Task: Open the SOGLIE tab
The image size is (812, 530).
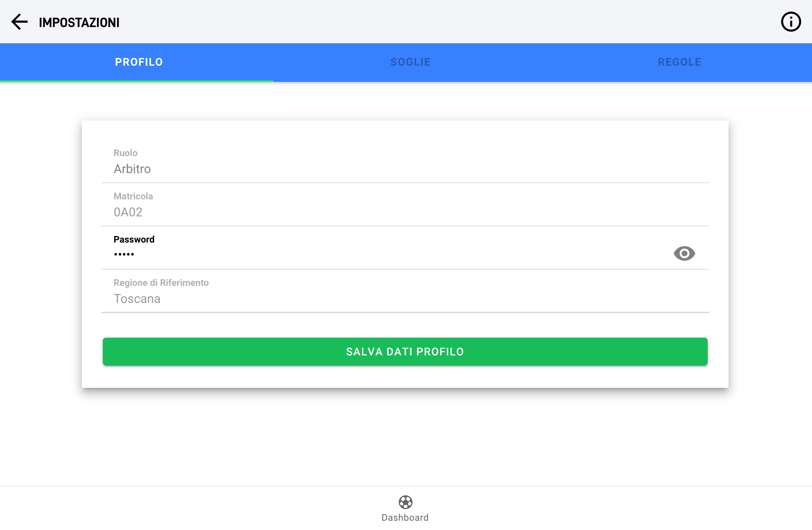Action: click(410, 62)
